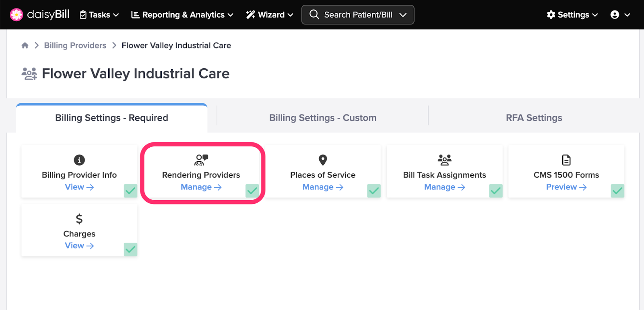The height and width of the screenshot is (310, 644).
Task: Click the daisyBill wordmark text
Action: (48, 15)
